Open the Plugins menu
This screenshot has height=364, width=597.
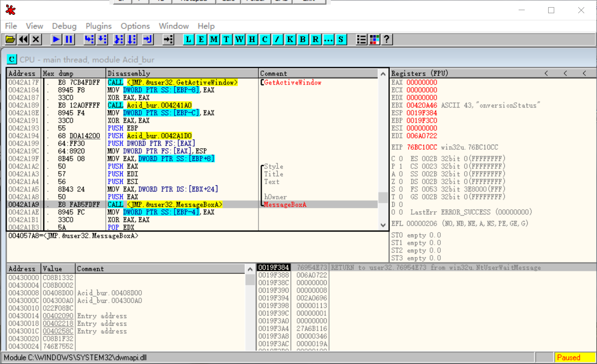[98, 26]
